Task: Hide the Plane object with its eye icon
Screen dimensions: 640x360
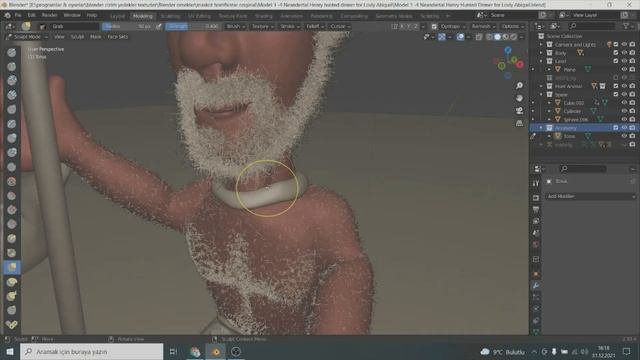Action: pyautogui.click(x=624, y=69)
